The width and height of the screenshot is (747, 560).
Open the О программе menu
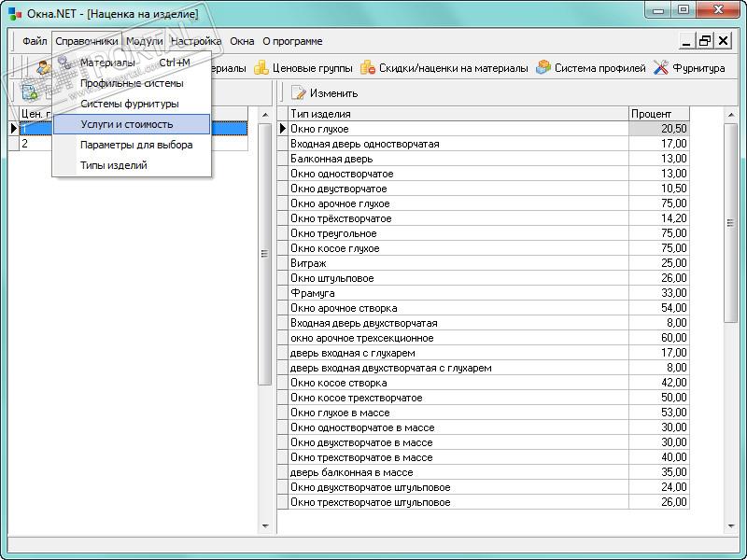pos(292,41)
